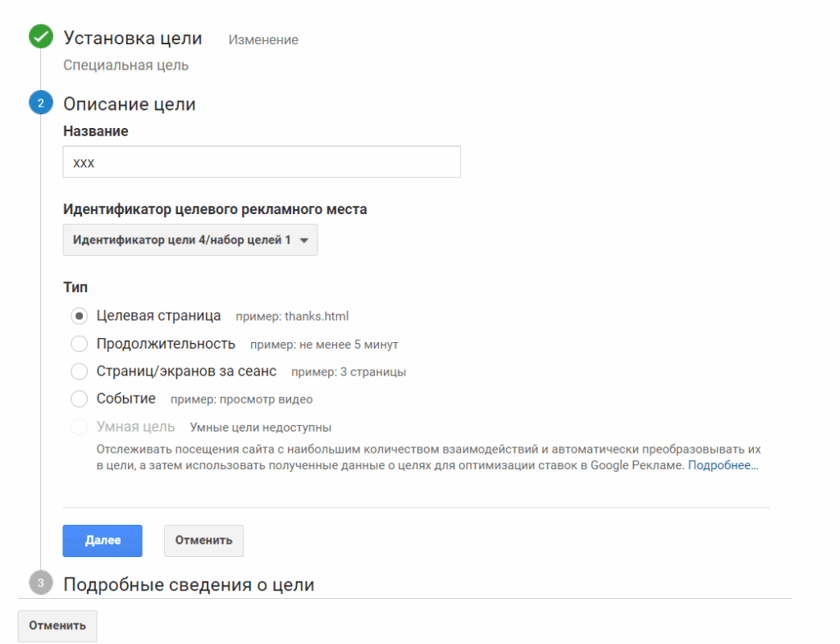
Task: Click the gray step 3 circle icon
Action: 40,583
